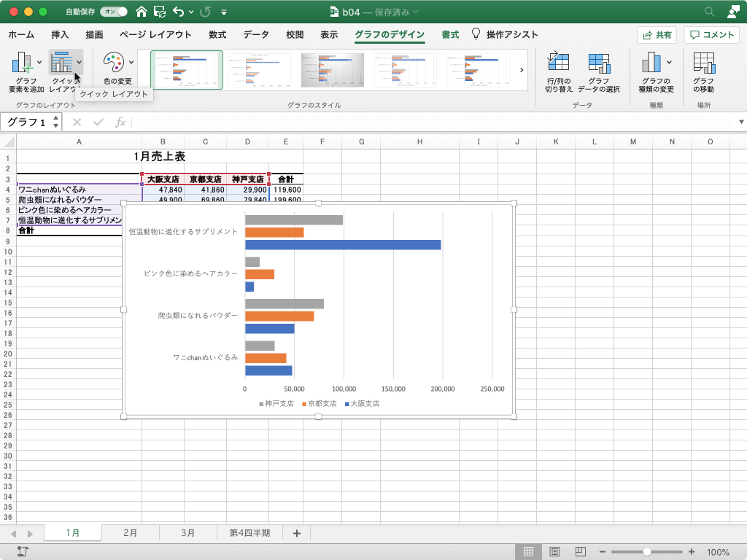Click the lightbulb Tell Me icon (操作アシスト)
This screenshot has height=560, width=747.
(476, 34)
